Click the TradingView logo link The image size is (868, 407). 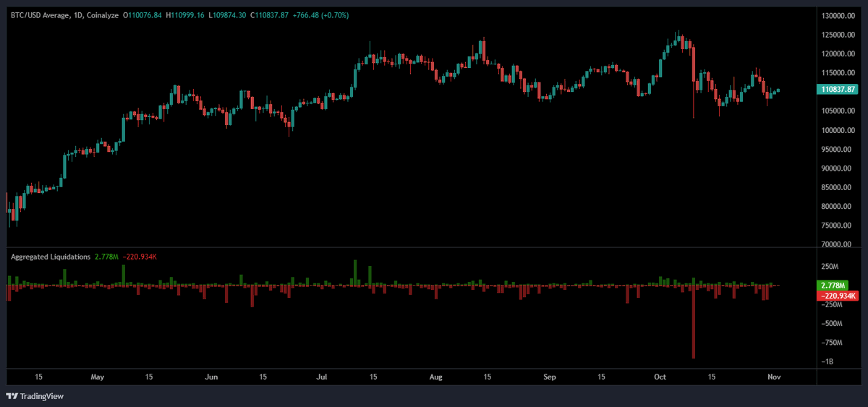click(33, 395)
